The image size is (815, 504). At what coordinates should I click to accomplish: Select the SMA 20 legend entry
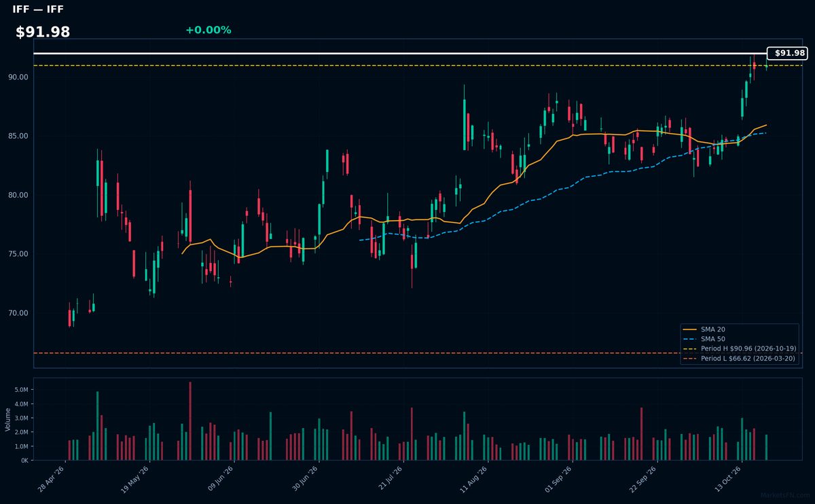704,329
